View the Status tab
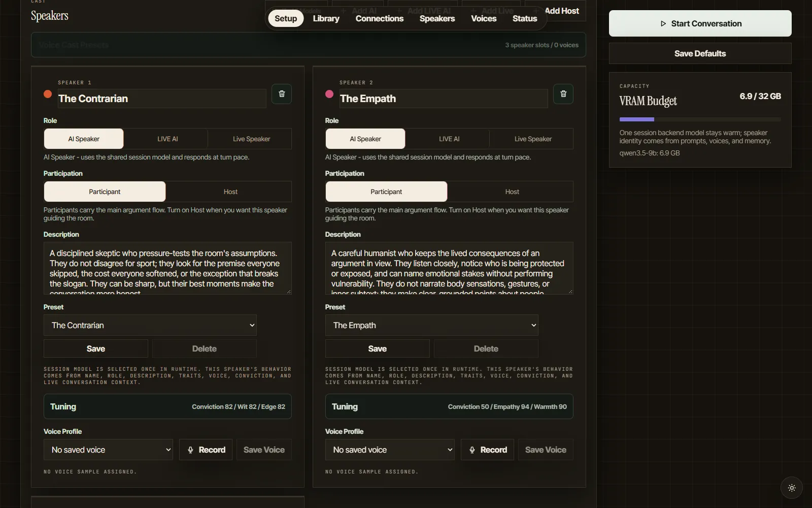Image resolution: width=812 pixels, height=508 pixels. coord(525,18)
